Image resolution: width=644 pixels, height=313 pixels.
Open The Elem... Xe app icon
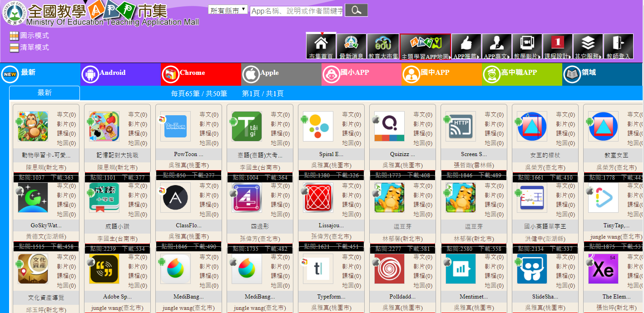pos(603,269)
